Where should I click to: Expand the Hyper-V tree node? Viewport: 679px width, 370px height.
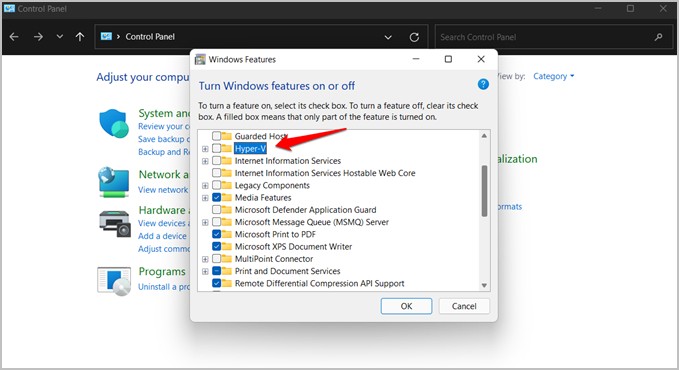[205, 149]
